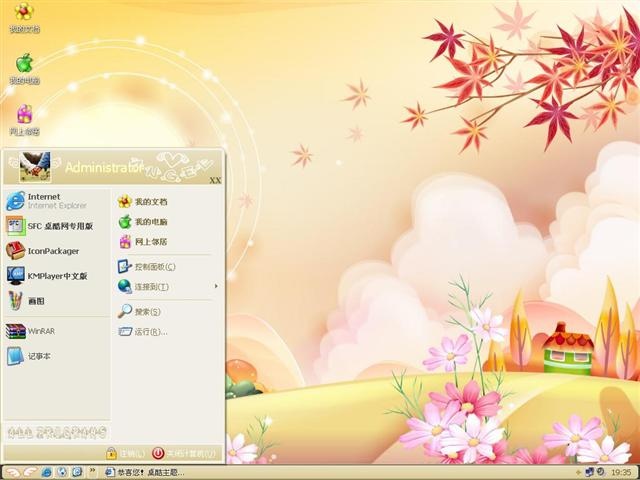This screenshot has width=640, height=480.
Task: Click the red shutdown power button
Action: (x=158, y=453)
